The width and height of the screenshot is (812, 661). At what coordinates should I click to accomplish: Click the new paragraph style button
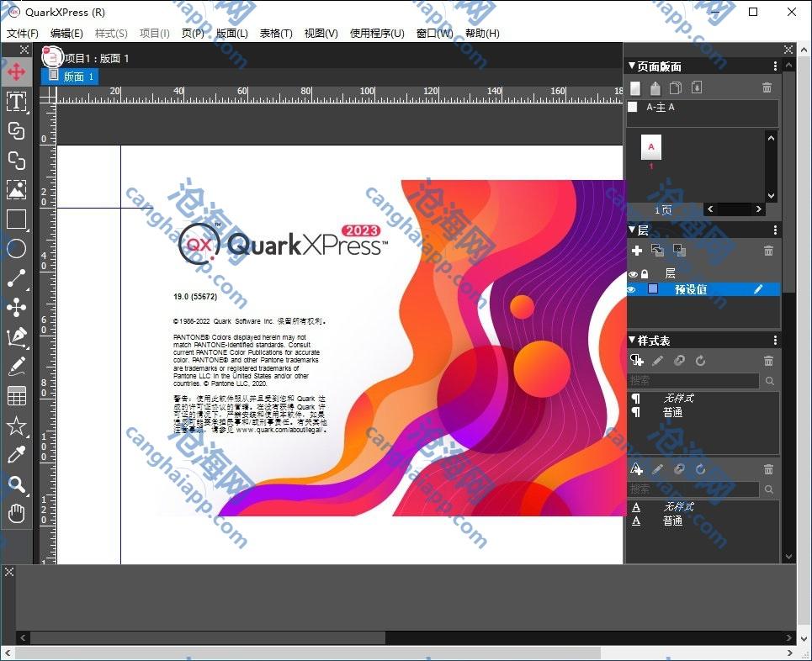(637, 361)
